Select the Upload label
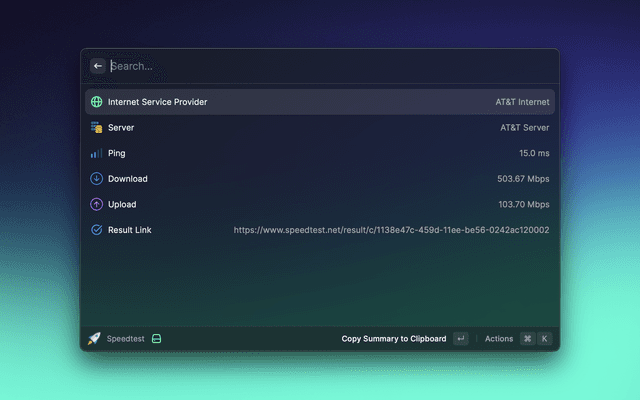Image resolution: width=640 pixels, height=400 pixels. pos(122,204)
